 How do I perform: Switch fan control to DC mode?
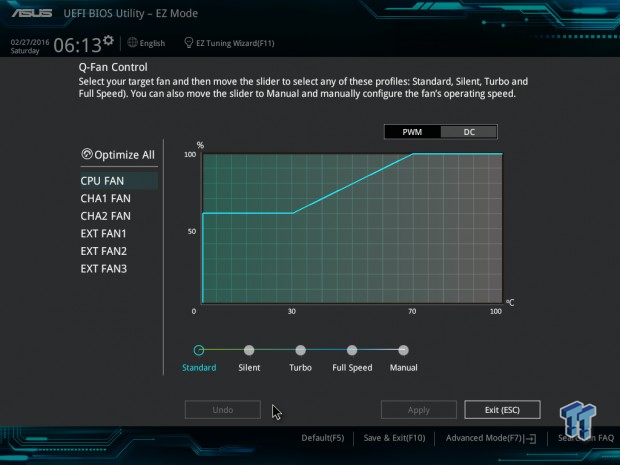[x=469, y=132]
